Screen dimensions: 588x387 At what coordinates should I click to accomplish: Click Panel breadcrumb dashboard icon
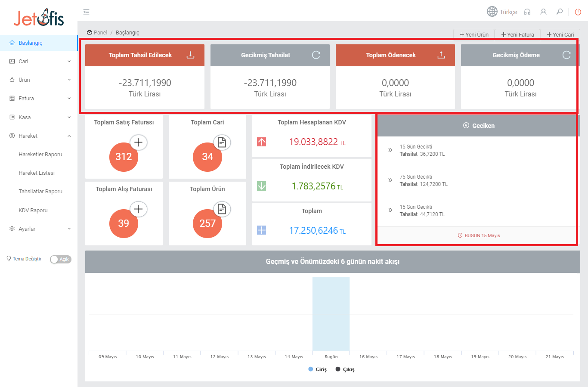coord(90,33)
